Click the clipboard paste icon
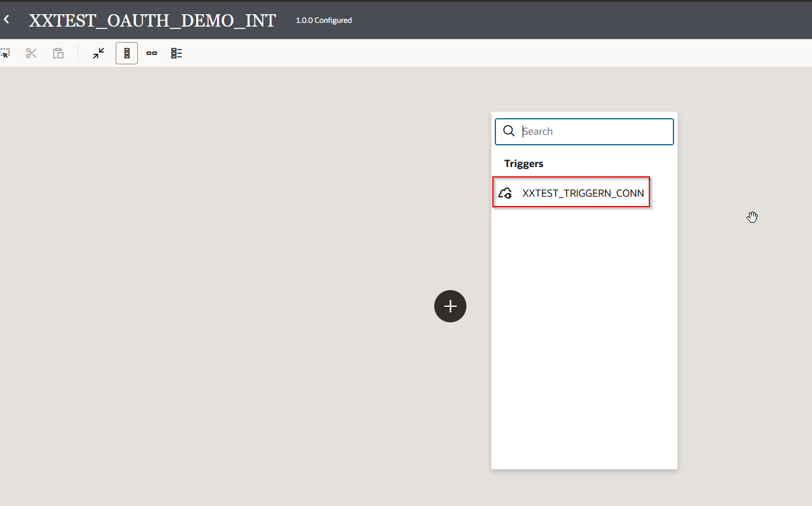The height and width of the screenshot is (506, 812). [x=58, y=53]
